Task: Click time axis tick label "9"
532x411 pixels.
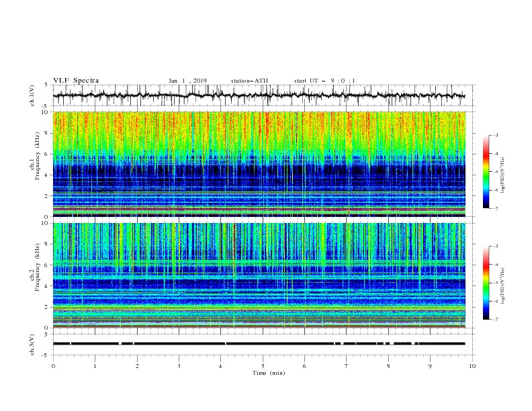Action: (430, 366)
